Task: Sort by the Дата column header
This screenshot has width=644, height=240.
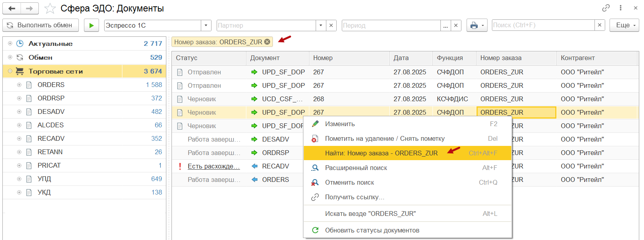Action: [x=411, y=58]
